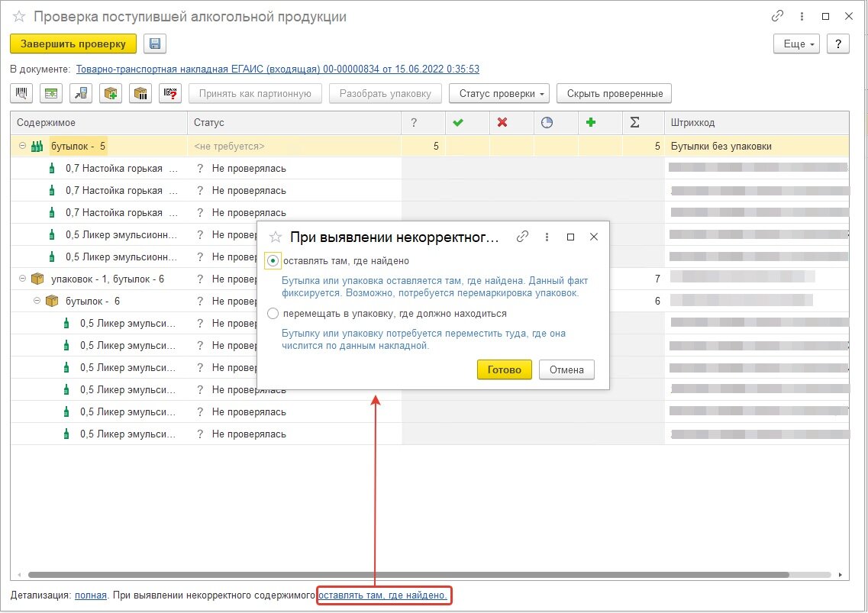Click the green checkmark column header
The image size is (868, 613).
[458, 122]
